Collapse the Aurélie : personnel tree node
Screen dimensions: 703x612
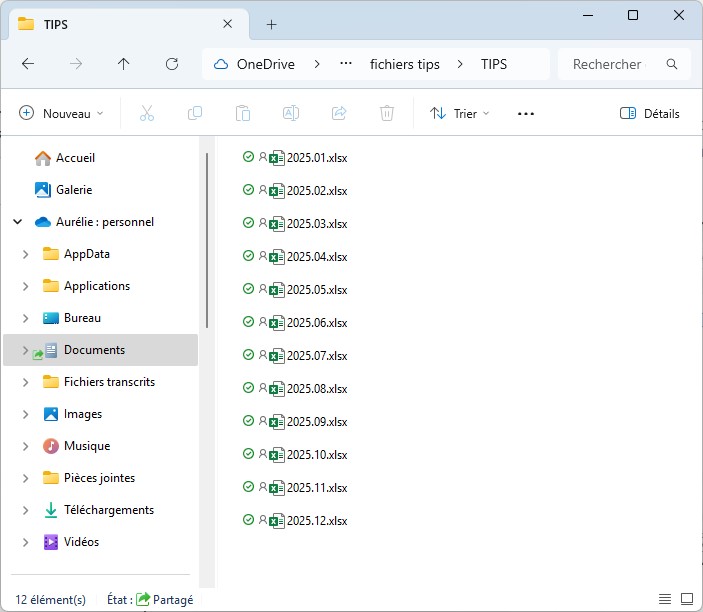[17, 221]
